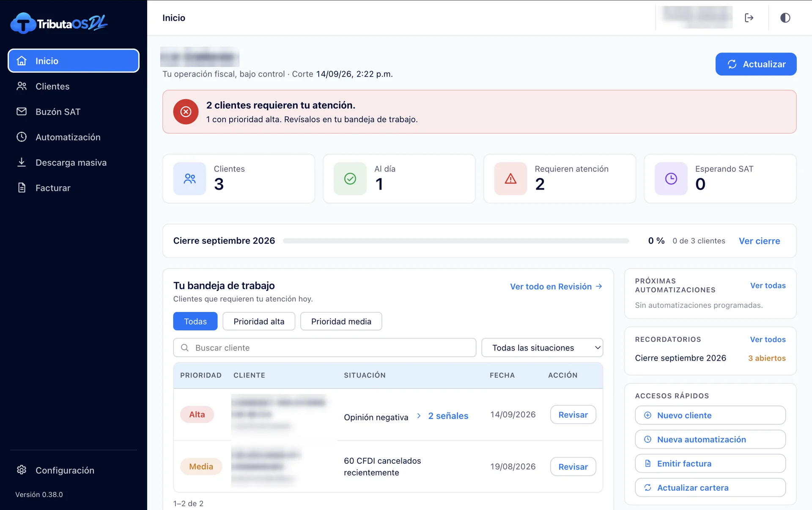Viewport: 812px width, 510px height.
Task: Click the Media priority badge
Action: point(201,466)
